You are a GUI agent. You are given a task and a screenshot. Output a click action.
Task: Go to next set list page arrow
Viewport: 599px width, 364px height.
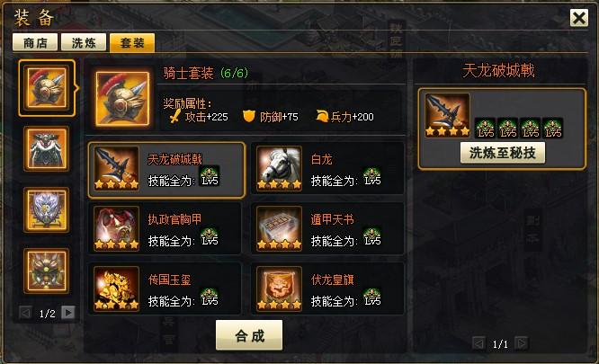(x=68, y=313)
